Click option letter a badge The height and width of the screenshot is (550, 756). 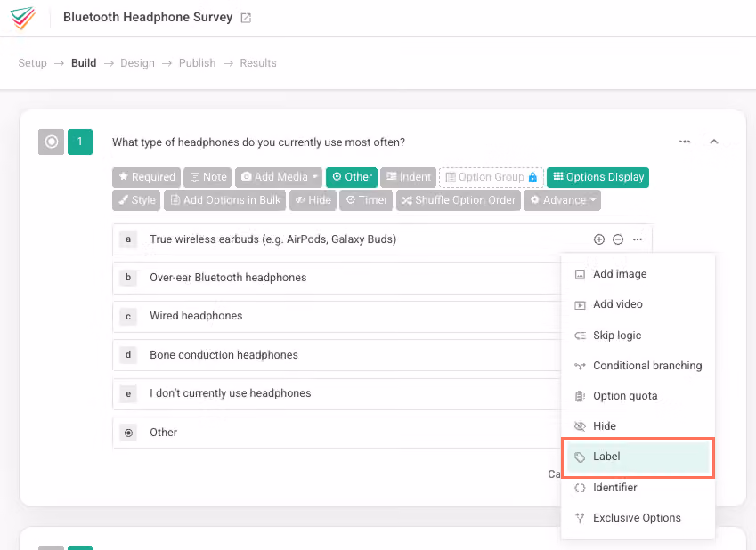click(128, 239)
